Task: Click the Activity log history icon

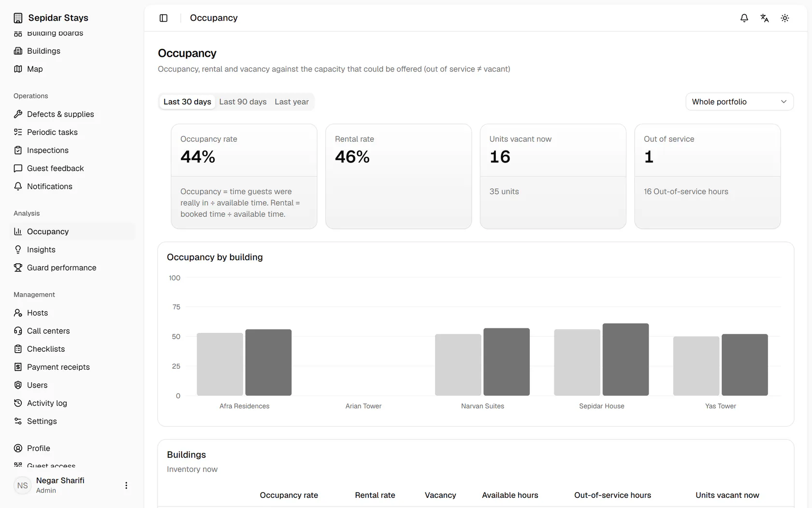Action: click(x=18, y=403)
